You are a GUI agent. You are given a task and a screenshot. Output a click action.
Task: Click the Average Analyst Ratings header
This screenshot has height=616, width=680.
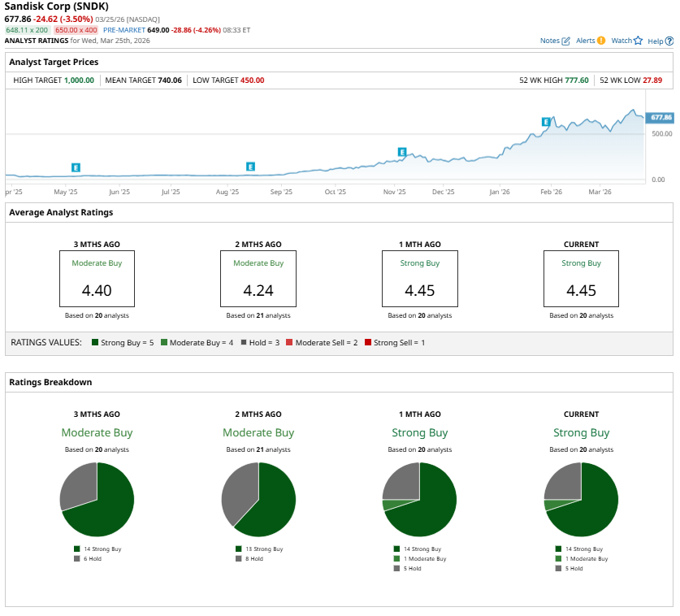click(x=61, y=213)
